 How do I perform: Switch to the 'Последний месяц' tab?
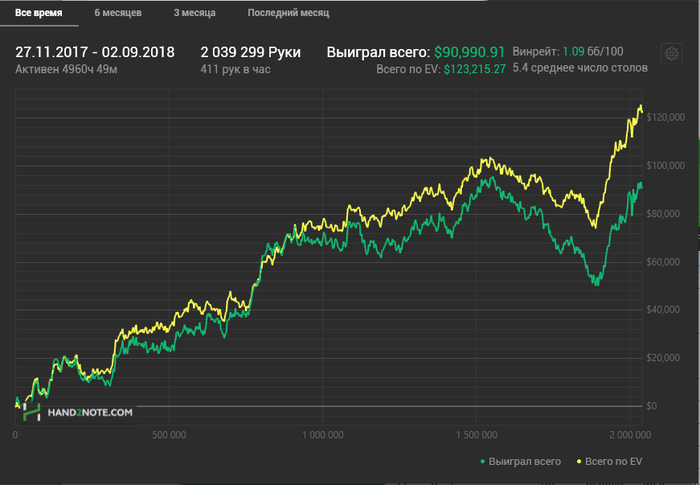288,13
